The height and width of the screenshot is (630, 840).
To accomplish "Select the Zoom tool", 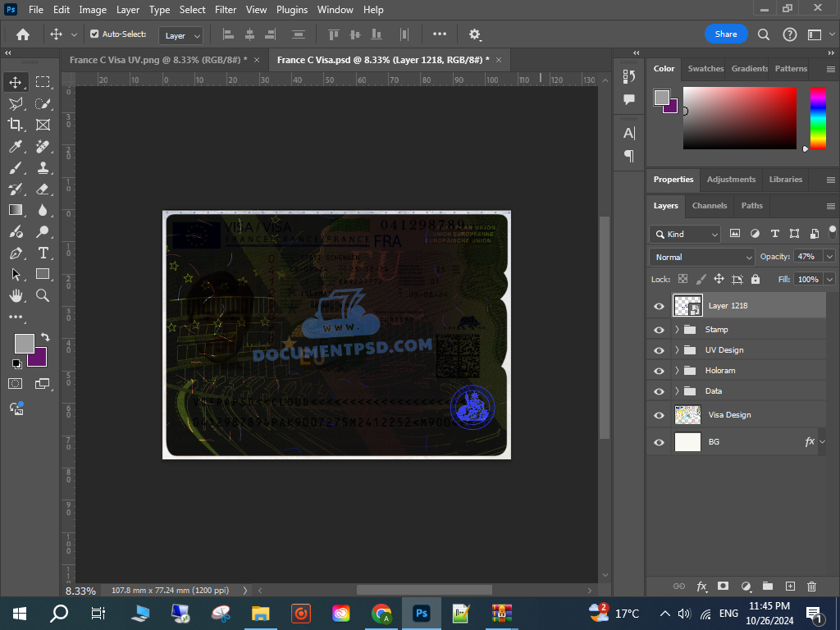I will [x=43, y=295].
